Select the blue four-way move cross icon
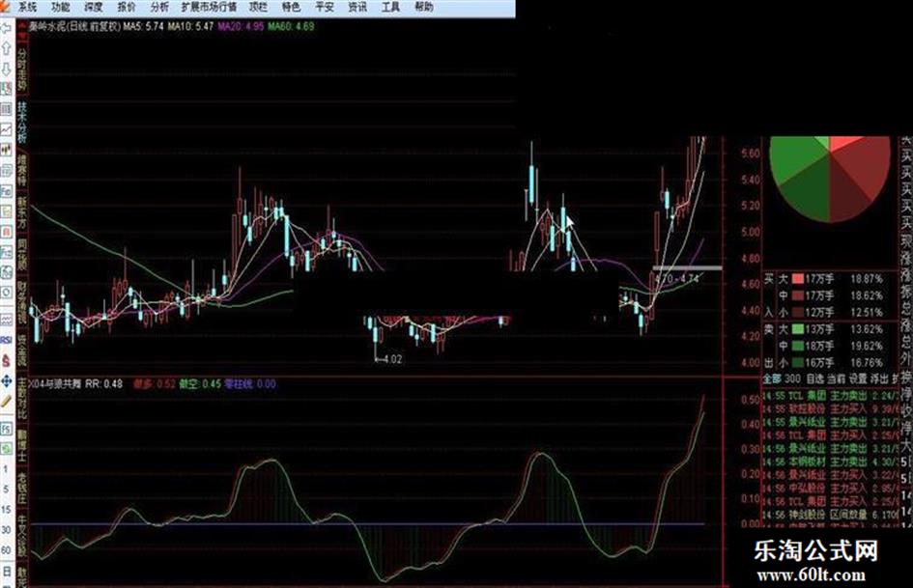 (7, 381)
